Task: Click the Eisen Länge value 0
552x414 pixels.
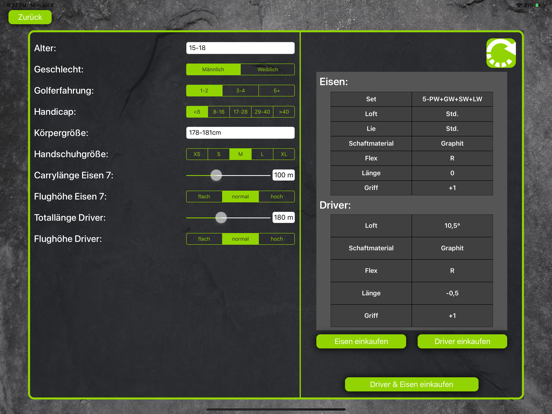Action: [x=452, y=173]
